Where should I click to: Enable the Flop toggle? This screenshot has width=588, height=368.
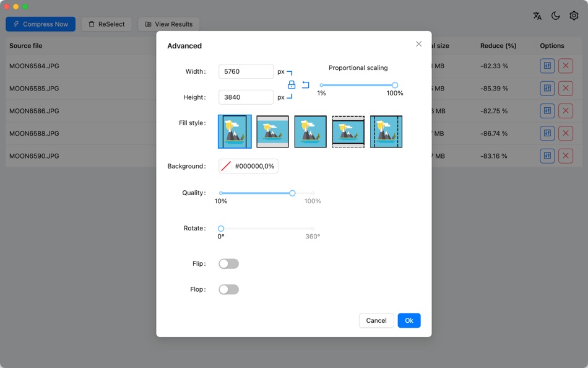(228, 289)
